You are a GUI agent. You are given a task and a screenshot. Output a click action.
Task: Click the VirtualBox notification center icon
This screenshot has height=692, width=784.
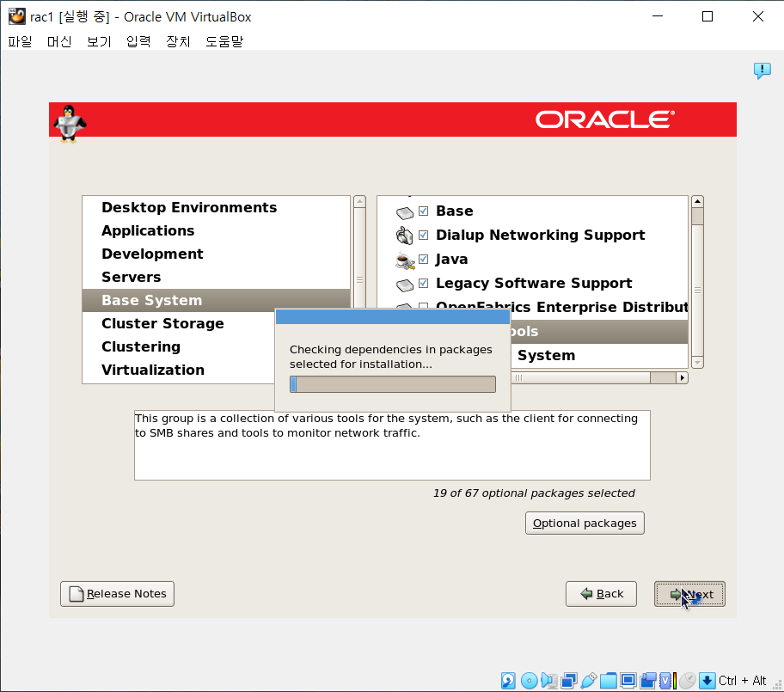point(762,70)
